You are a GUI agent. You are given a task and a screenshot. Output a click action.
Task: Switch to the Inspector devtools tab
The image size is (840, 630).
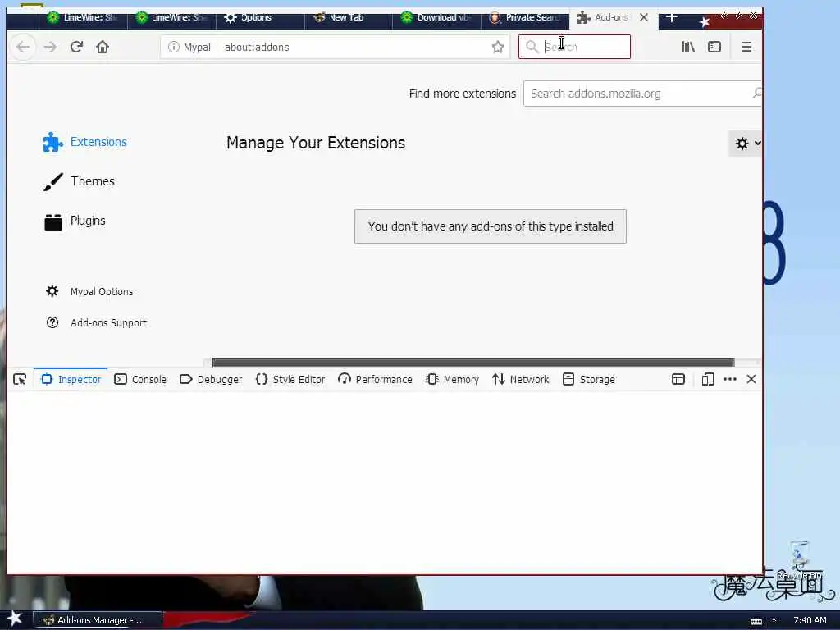pos(71,379)
